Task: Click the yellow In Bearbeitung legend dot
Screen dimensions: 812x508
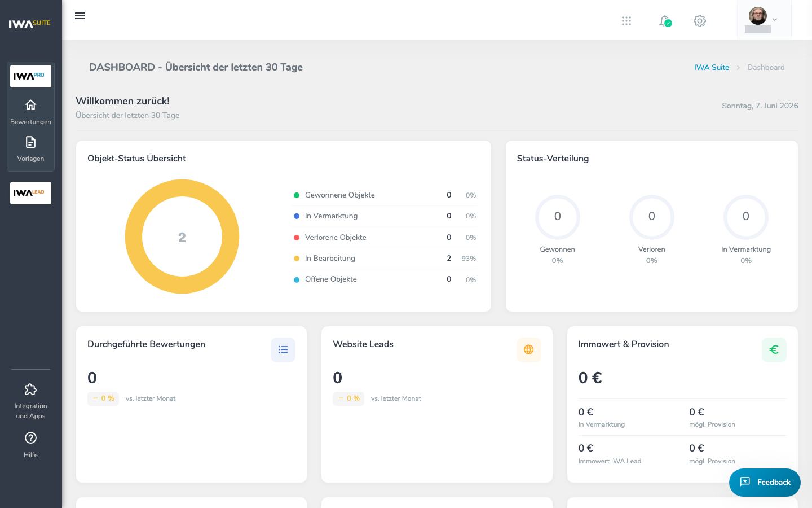Action: pyautogui.click(x=297, y=259)
